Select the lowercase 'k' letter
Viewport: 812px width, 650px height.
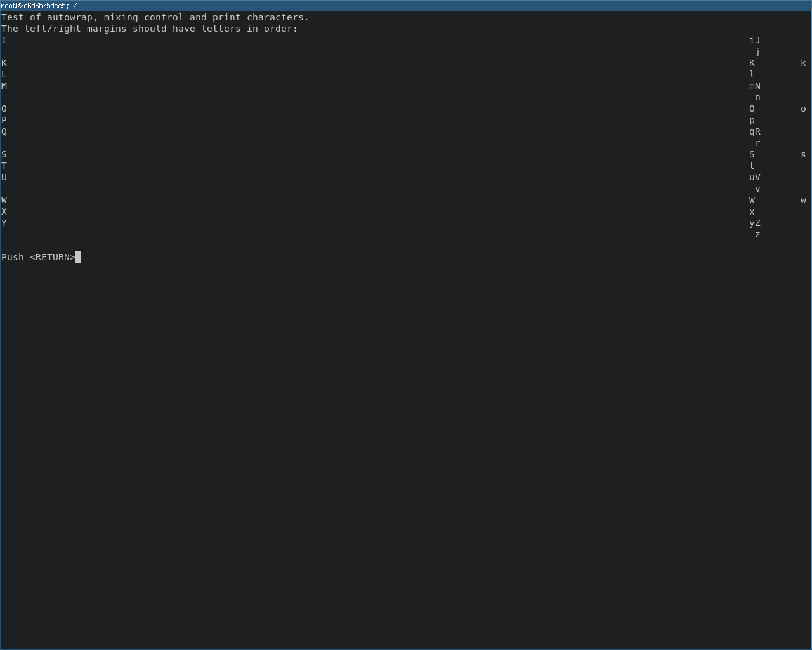[x=803, y=63]
